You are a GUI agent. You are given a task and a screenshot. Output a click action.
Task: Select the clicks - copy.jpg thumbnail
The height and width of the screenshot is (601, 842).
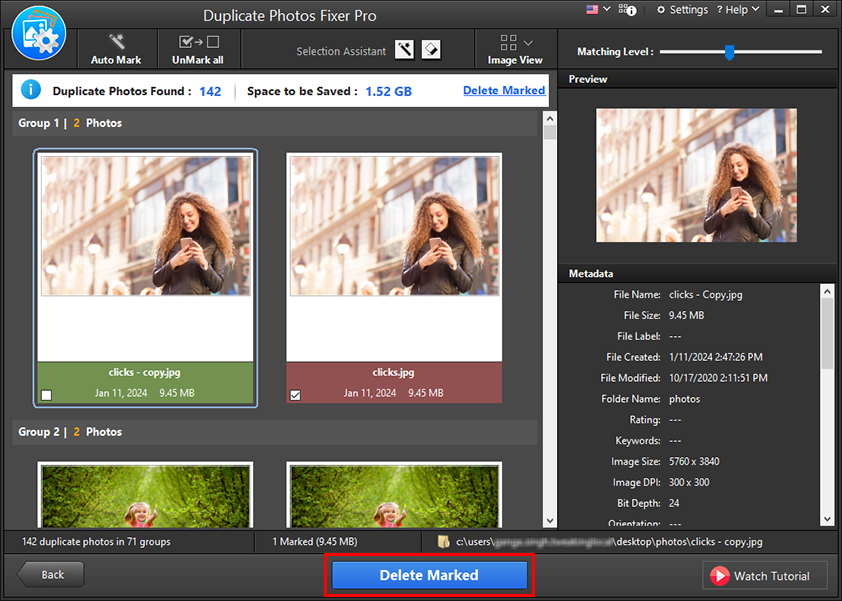(146, 226)
